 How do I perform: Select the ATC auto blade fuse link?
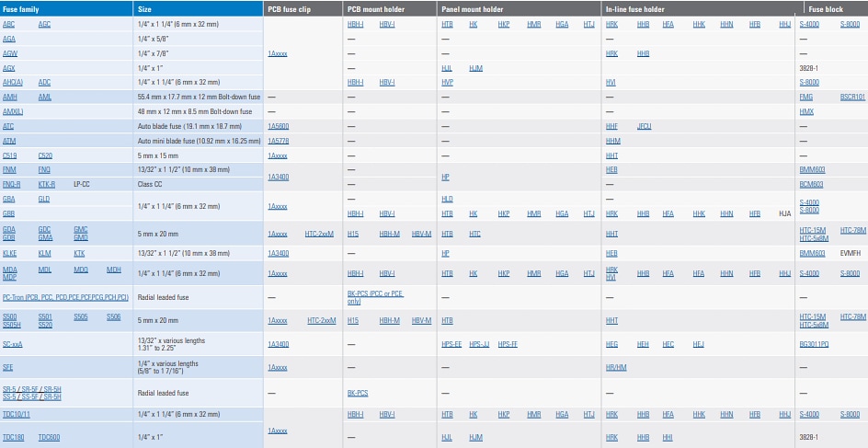point(9,125)
